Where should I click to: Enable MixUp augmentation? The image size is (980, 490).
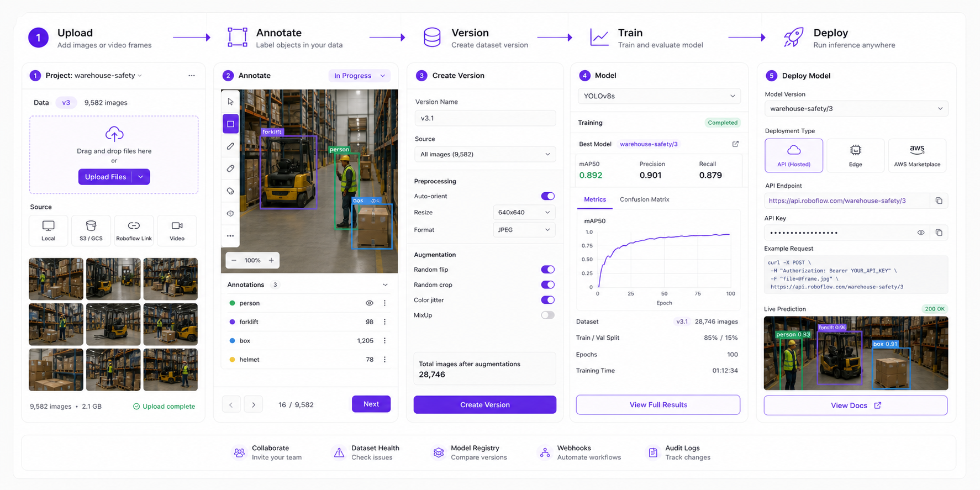(x=547, y=315)
